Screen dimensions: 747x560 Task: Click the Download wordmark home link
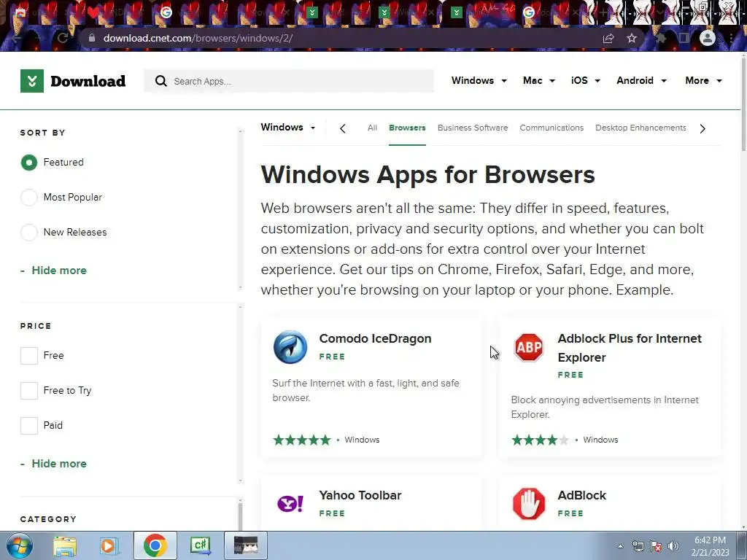pos(88,81)
